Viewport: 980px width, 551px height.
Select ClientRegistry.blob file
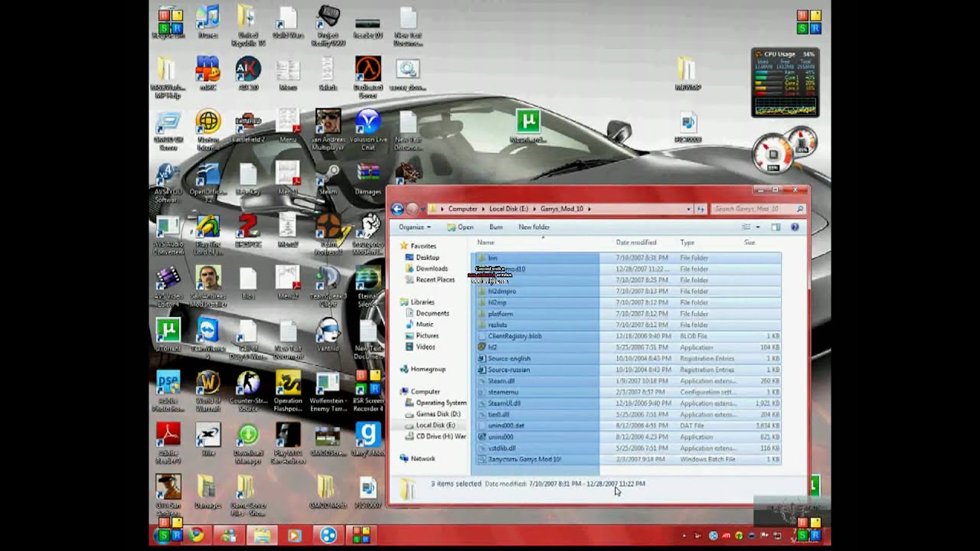pyautogui.click(x=626, y=336)
